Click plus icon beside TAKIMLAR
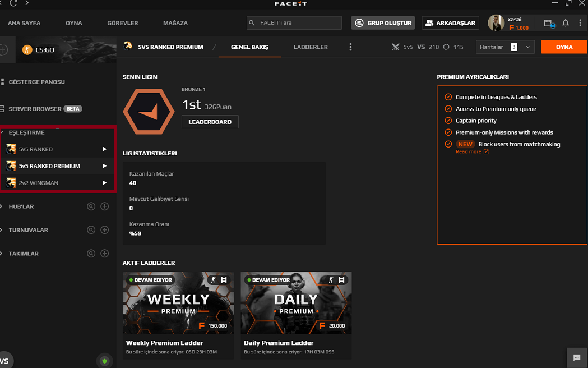 click(x=105, y=254)
